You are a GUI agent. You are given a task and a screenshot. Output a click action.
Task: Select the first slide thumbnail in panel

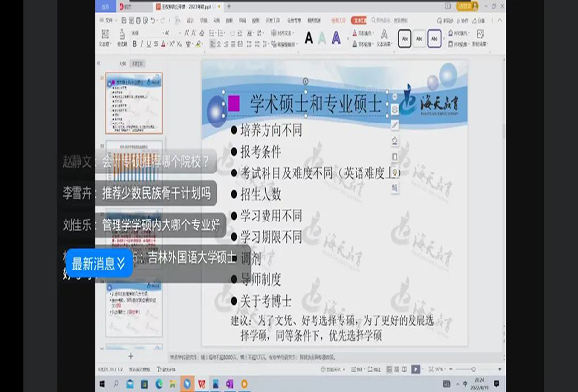[x=134, y=103]
